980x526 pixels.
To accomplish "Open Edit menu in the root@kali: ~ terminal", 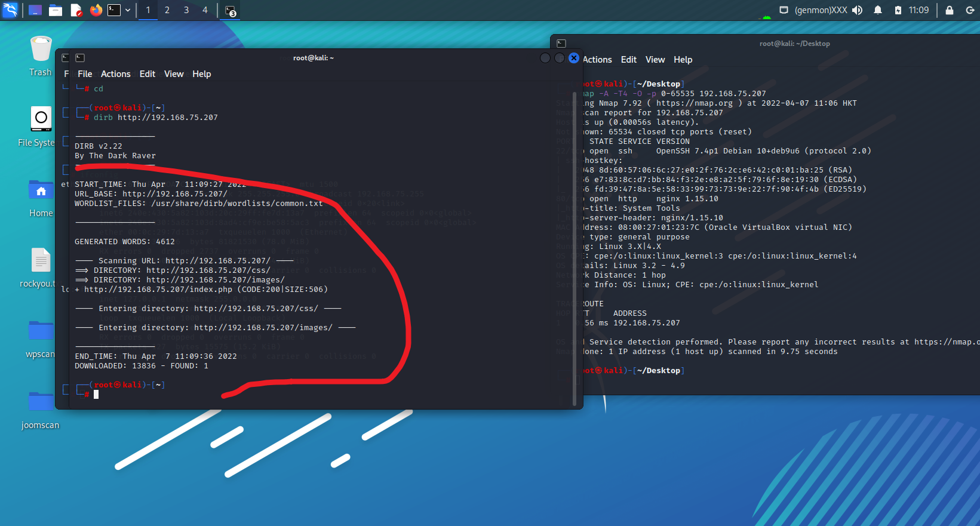I will coord(148,74).
